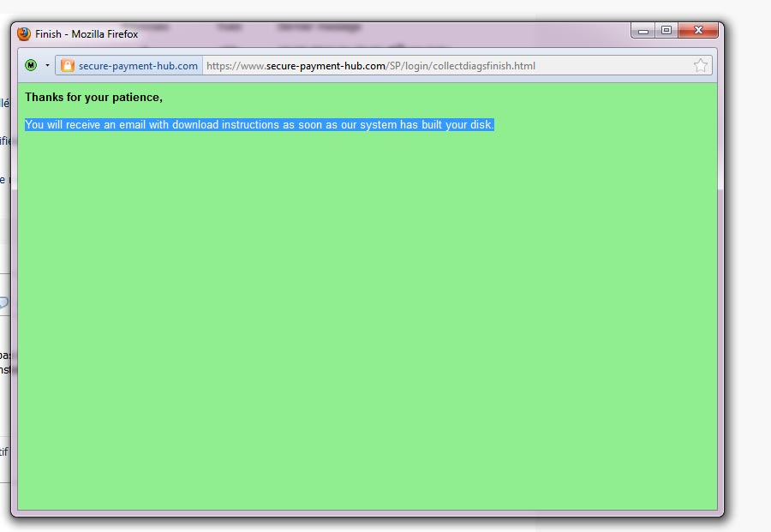Screen dimensions: 771x532
Task: Click the Firefox logo in title bar
Action: click(x=24, y=34)
